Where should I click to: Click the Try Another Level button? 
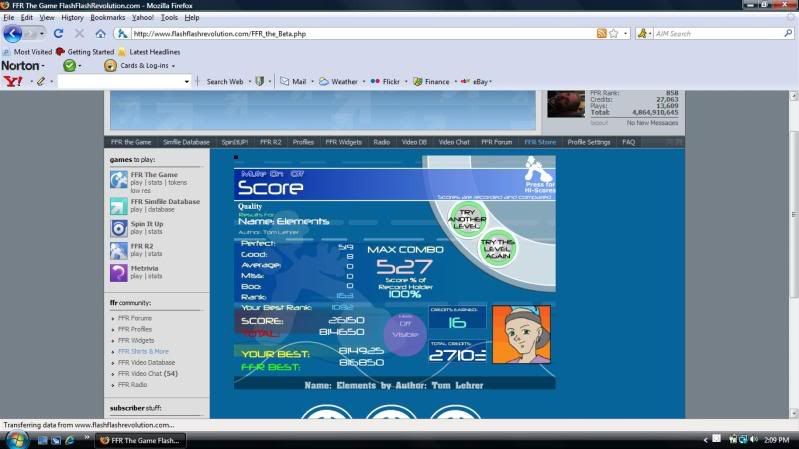pyautogui.click(x=465, y=217)
